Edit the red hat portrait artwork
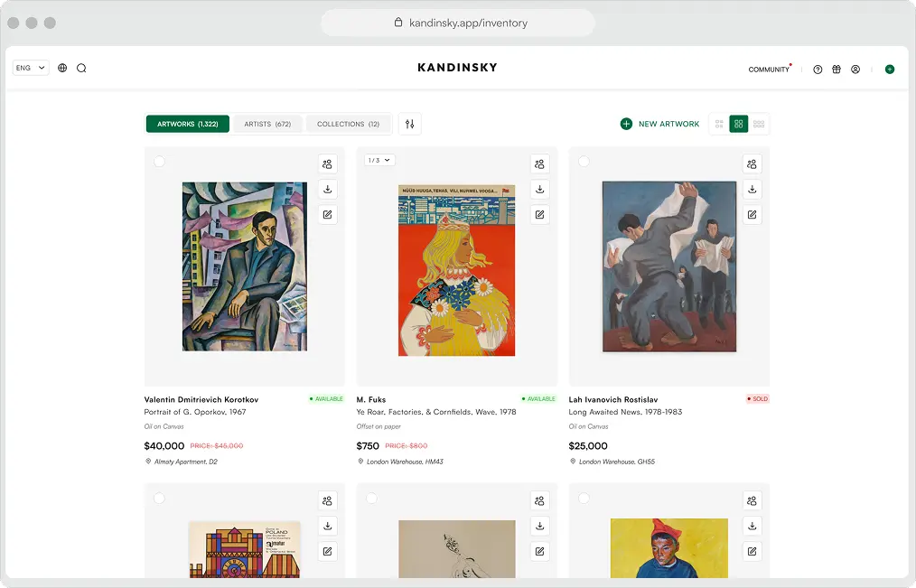 pyautogui.click(x=752, y=551)
